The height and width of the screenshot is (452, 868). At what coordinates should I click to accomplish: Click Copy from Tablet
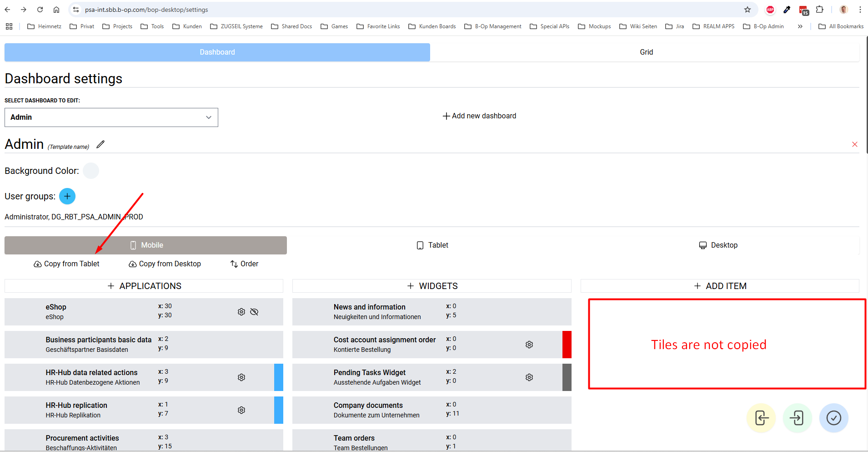pos(66,264)
